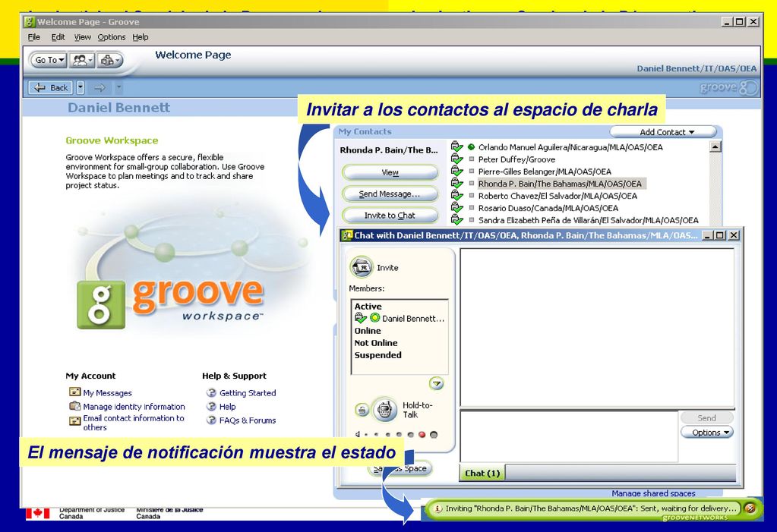This screenshot has height=532, width=777.
Task: Click the View contact button
Action: pos(390,172)
